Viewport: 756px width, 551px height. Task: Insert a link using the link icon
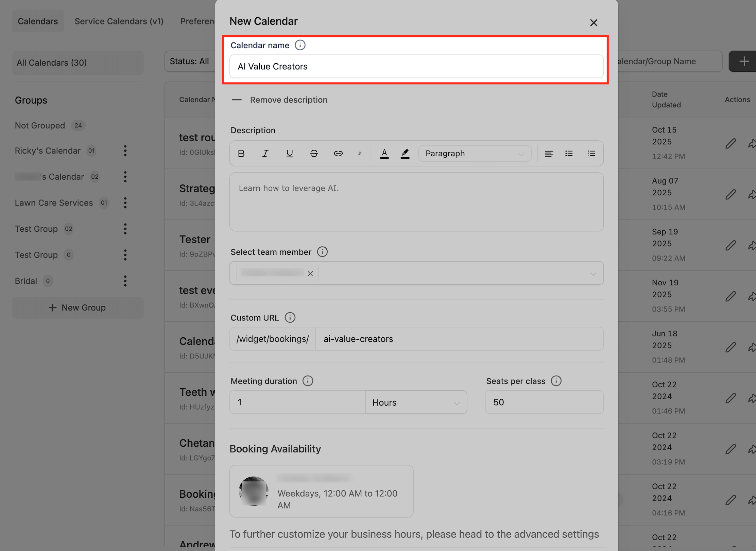tap(338, 154)
